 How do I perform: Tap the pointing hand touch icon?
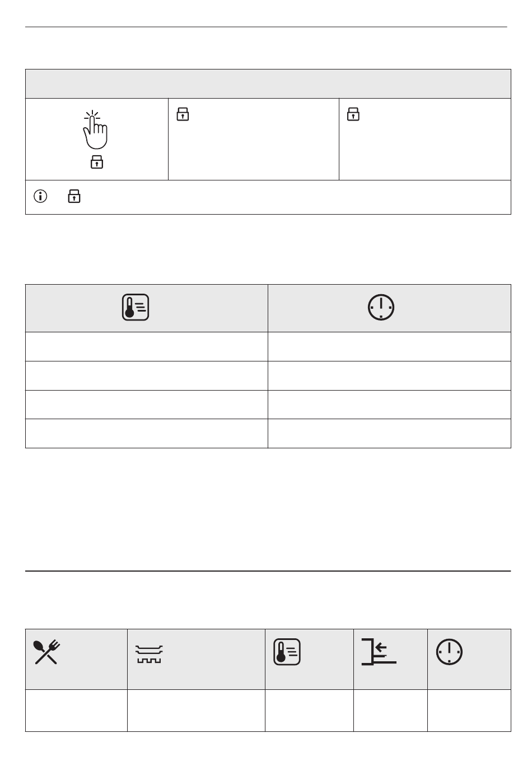96,130
